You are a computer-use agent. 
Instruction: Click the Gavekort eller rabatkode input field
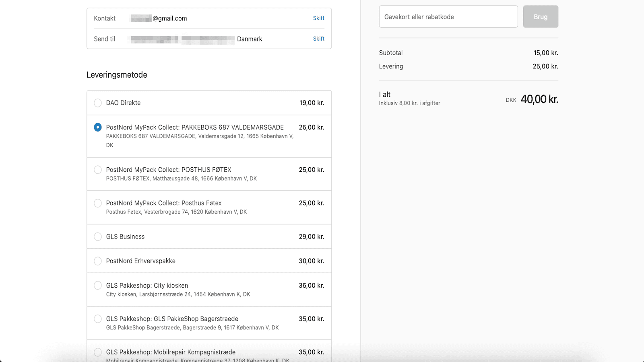click(x=448, y=16)
